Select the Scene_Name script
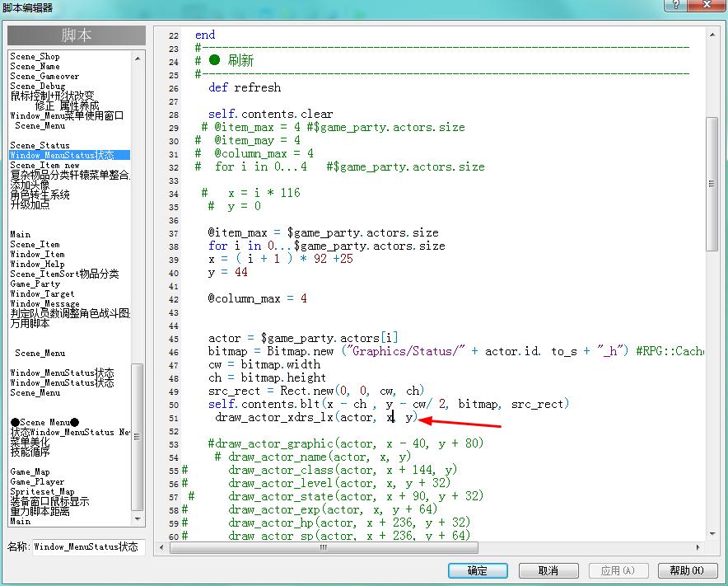This screenshot has height=586, width=728. (35, 66)
